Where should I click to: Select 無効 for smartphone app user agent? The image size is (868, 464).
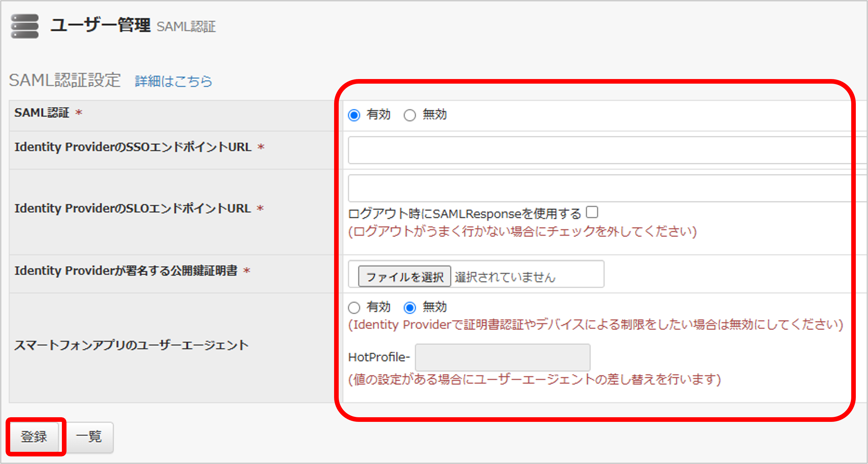[410, 307]
